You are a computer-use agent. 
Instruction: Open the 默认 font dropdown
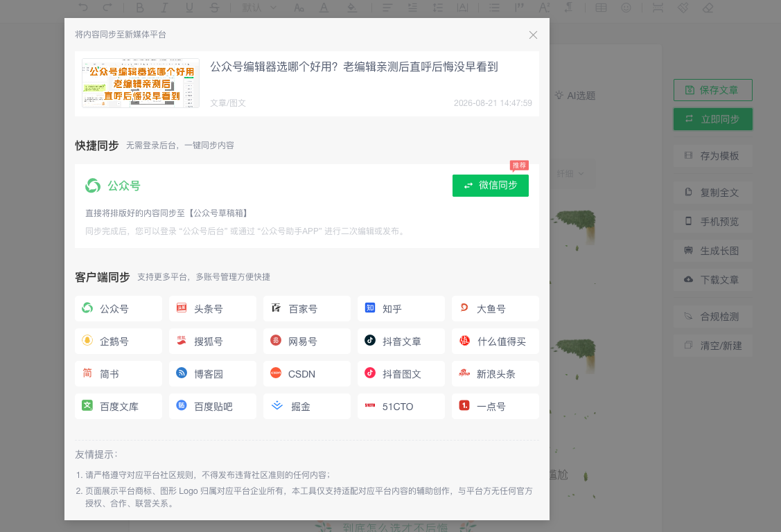click(259, 8)
